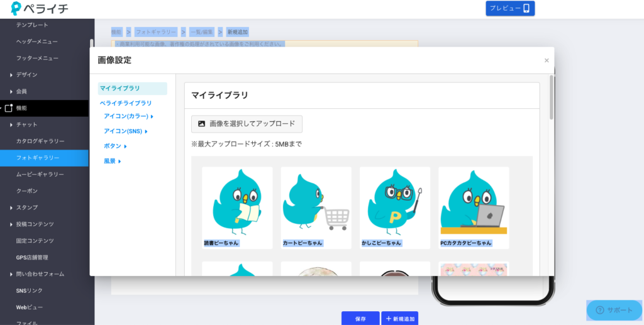Expand the 風景 library category
Image resolution: width=644 pixels, height=325 pixels.
(x=112, y=161)
